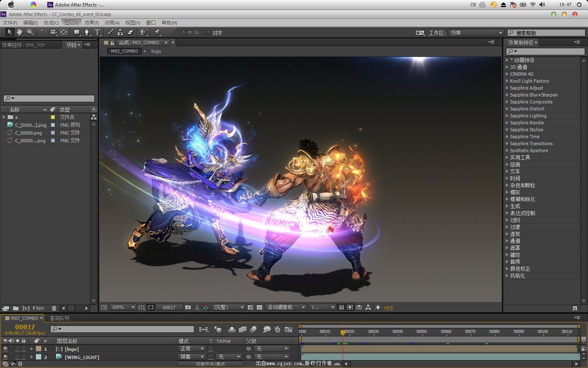Toggle lock switch for the WING_LIGHT layer

24,357
